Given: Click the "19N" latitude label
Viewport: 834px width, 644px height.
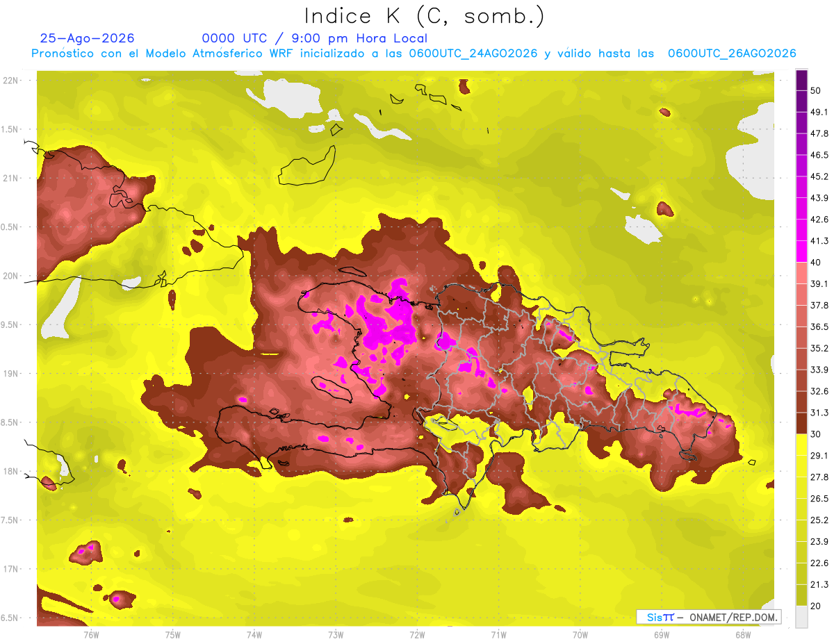Looking at the screenshot, I should 11,374.
